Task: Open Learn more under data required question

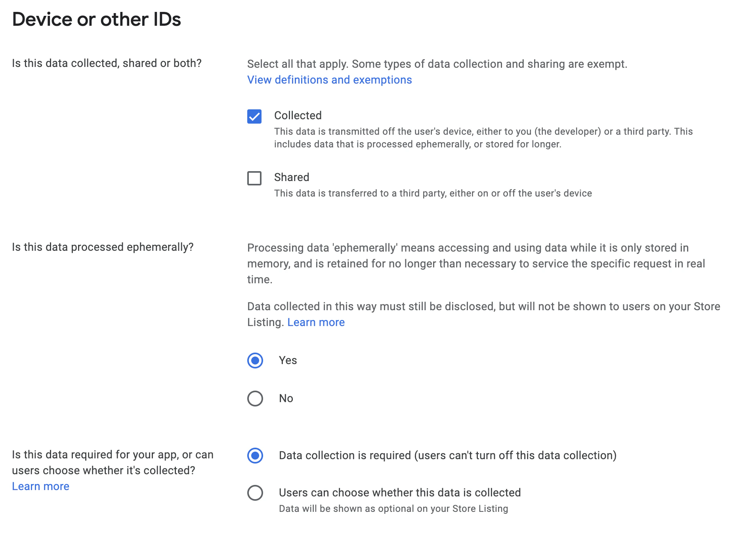Action: click(x=40, y=486)
